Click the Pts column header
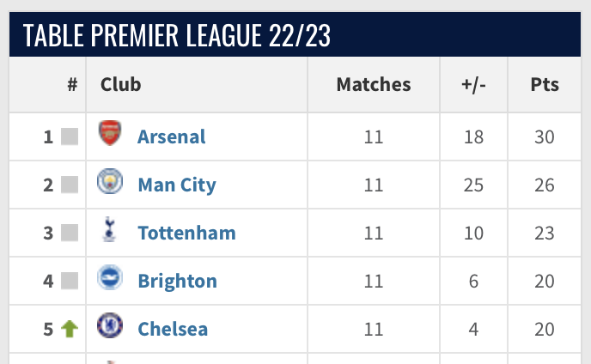 tap(545, 85)
